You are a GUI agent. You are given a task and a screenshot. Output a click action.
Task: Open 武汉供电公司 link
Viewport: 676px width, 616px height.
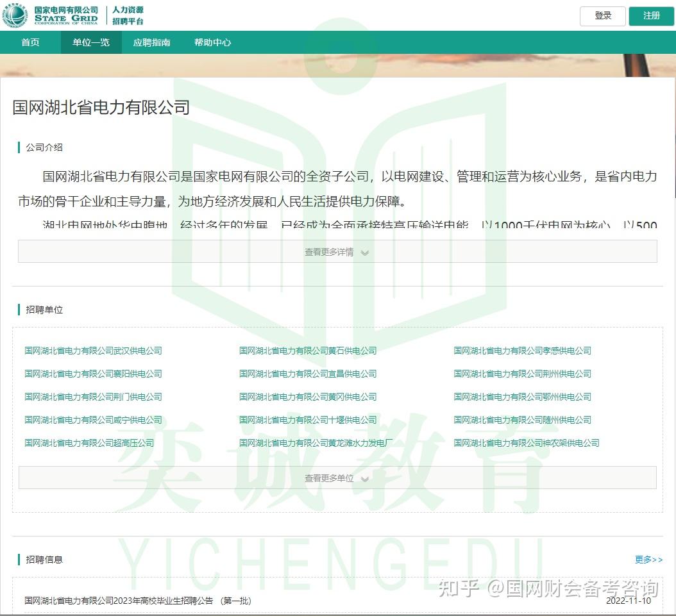93,351
